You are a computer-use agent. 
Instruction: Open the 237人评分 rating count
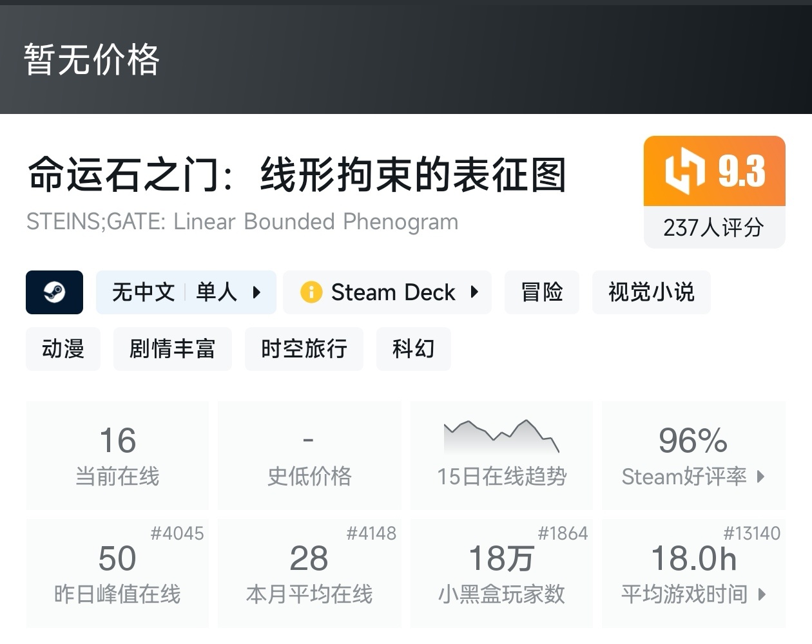[x=714, y=227]
